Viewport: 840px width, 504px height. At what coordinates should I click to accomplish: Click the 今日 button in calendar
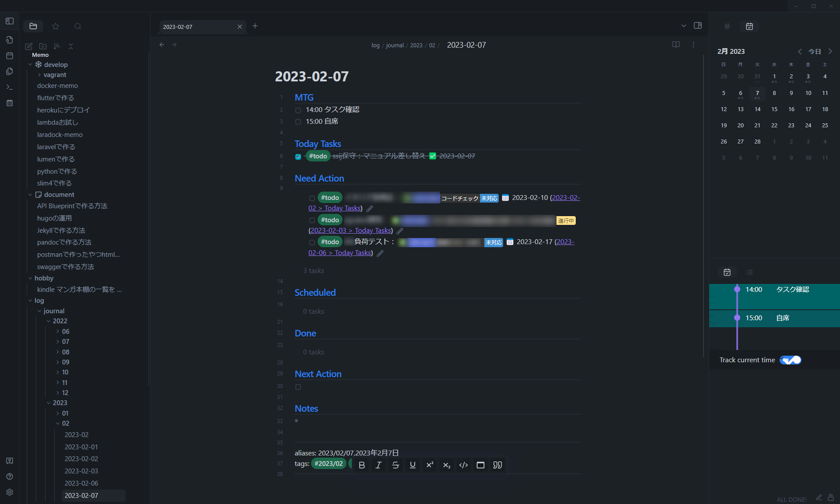point(814,52)
